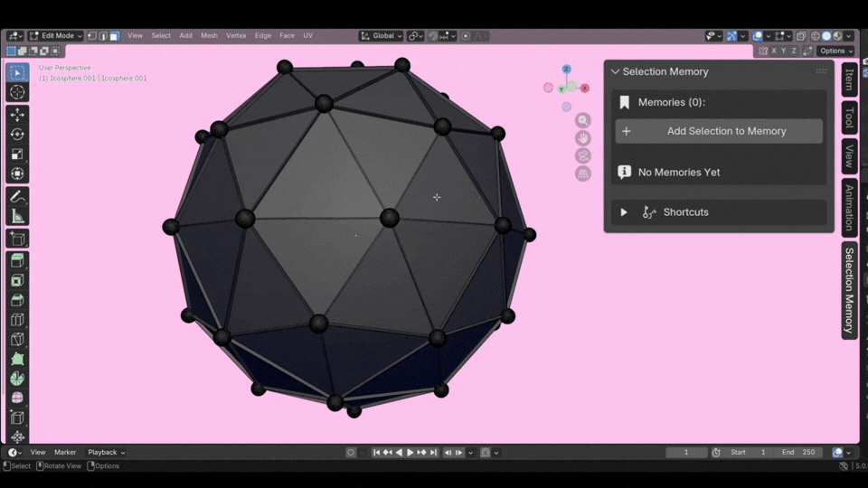Screen dimensions: 868x488
Task: Toggle viewport gizmos display
Action: pos(731,36)
